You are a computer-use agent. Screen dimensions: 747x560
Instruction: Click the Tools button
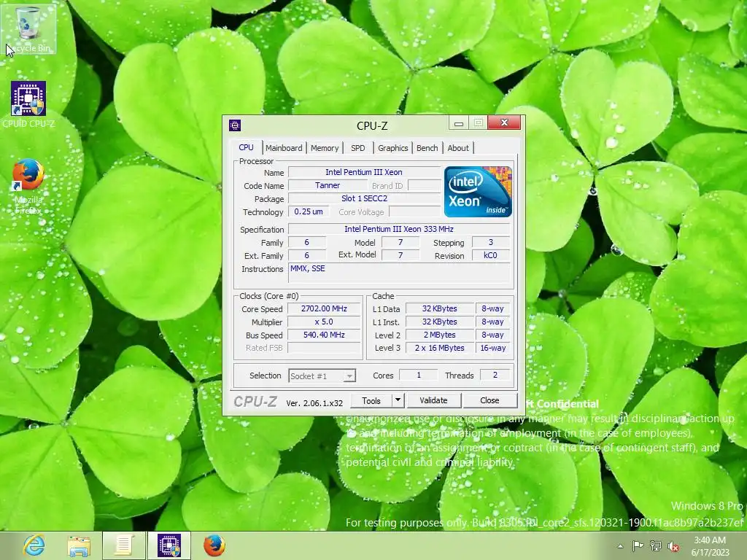pyautogui.click(x=371, y=400)
